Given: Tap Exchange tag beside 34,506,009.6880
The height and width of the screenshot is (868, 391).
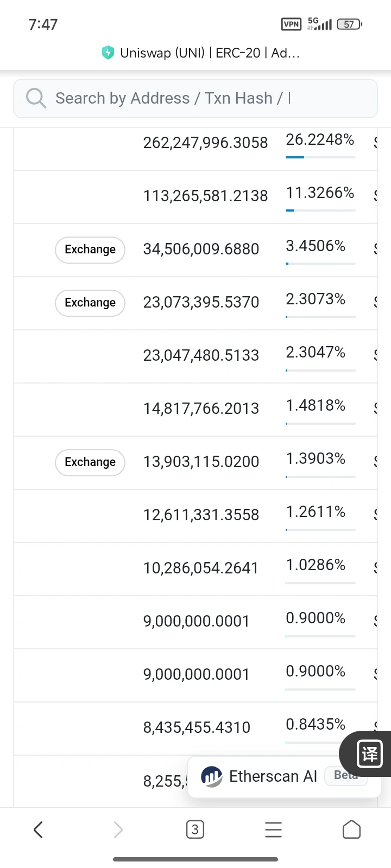Looking at the screenshot, I should [x=90, y=250].
